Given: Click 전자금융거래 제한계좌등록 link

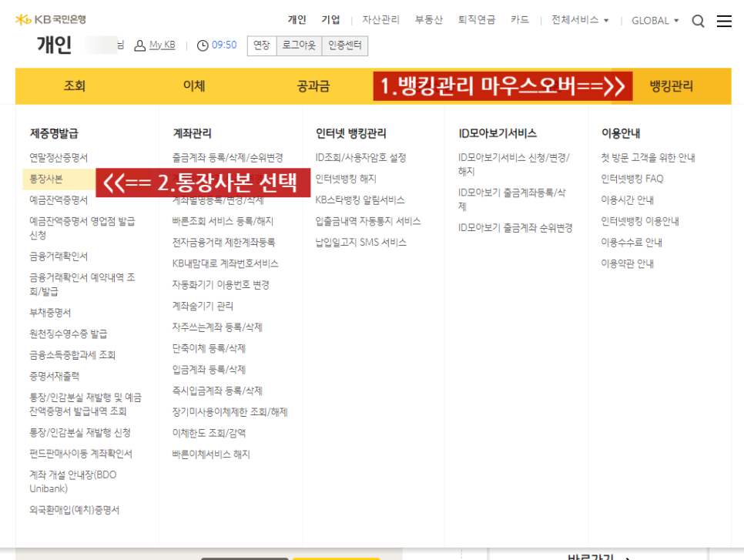Looking at the screenshot, I should tap(223, 242).
